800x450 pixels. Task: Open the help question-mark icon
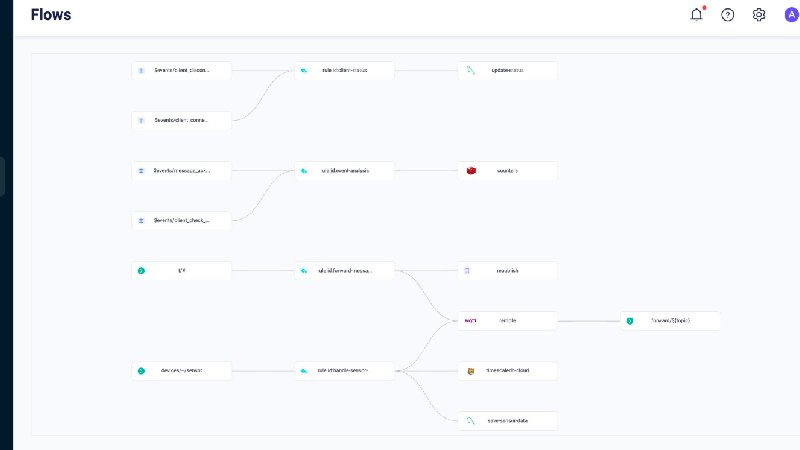click(x=728, y=15)
